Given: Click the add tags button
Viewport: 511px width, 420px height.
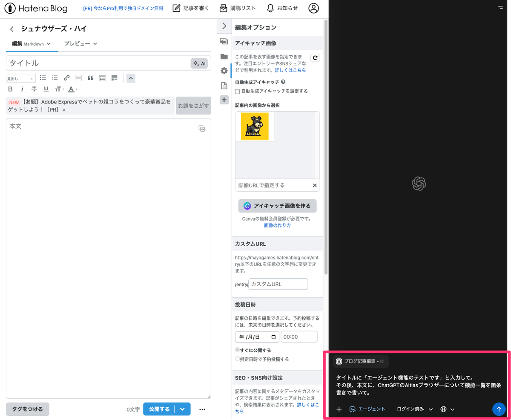Looking at the screenshot, I should point(28,409).
